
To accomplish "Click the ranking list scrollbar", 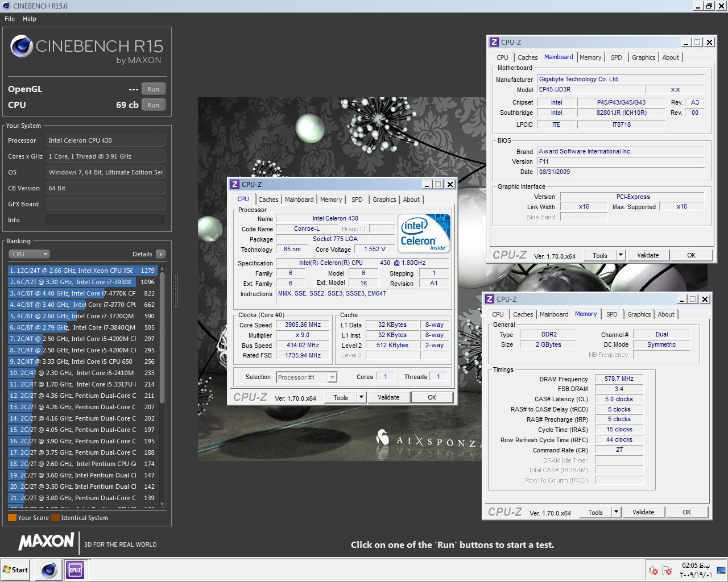I will [x=162, y=338].
